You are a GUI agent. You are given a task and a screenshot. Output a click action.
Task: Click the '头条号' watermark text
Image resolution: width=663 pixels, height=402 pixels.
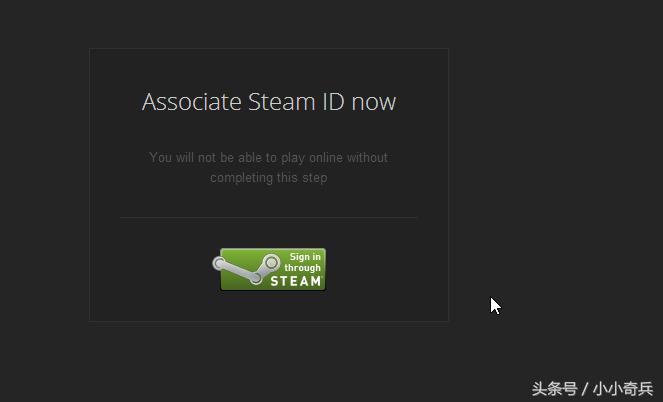pos(555,389)
